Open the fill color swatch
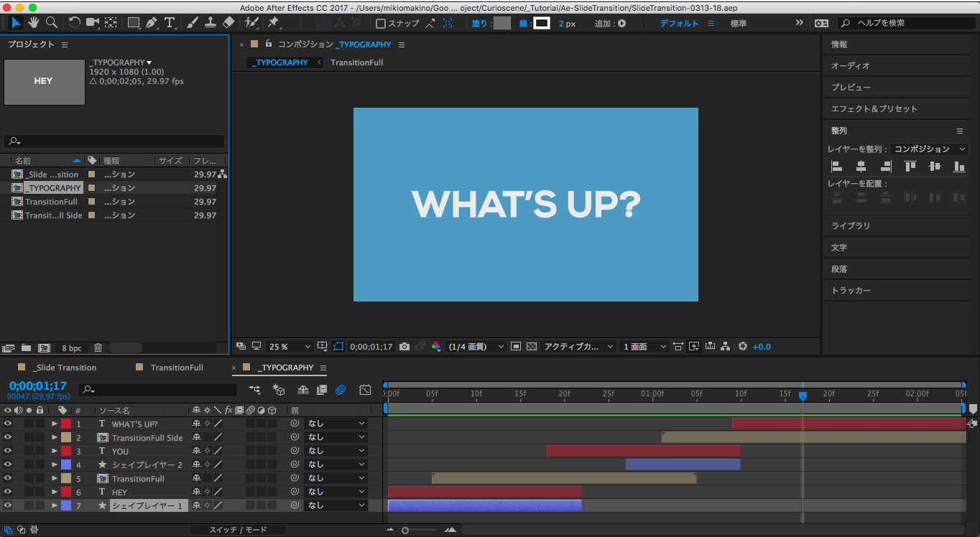Image resolution: width=980 pixels, height=537 pixels. [x=502, y=23]
